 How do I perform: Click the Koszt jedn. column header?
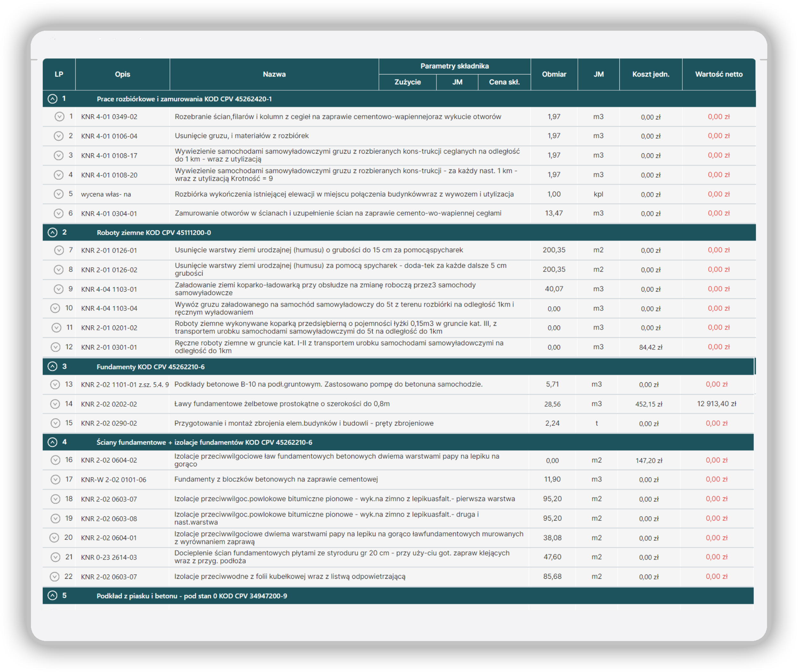coord(650,74)
